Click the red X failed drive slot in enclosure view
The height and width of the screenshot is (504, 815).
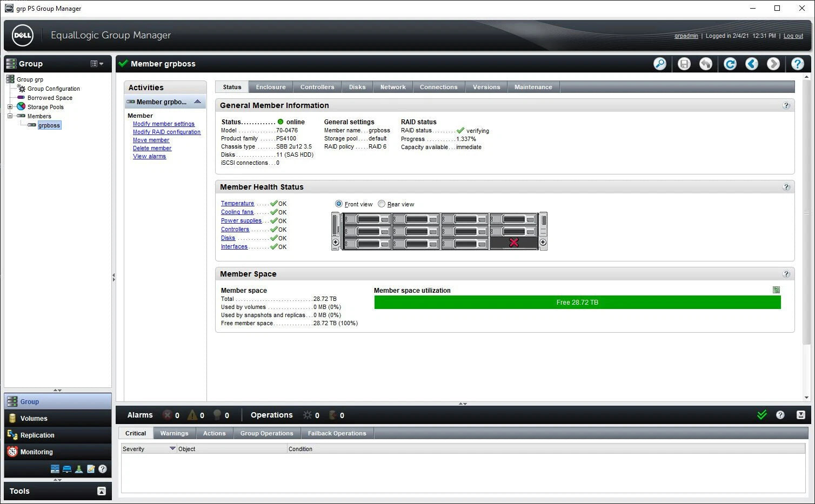513,243
